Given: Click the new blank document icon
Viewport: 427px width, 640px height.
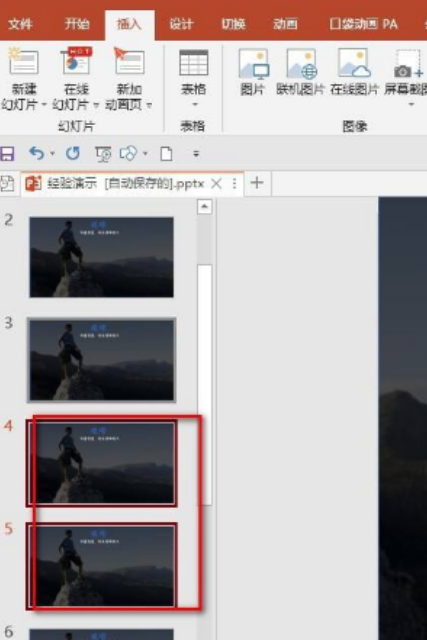Looking at the screenshot, I should pyautogui.click(x=166, y=154).
